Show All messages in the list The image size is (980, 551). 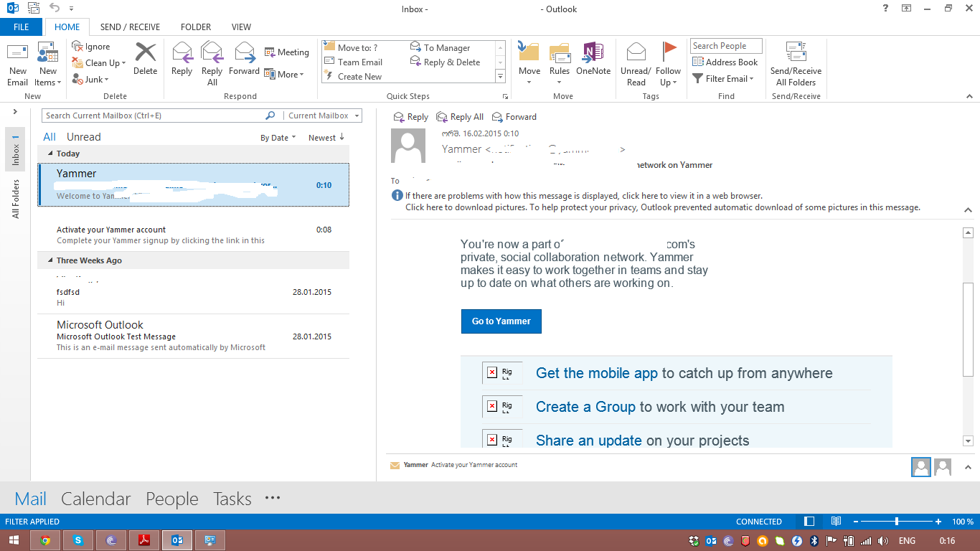tap(50, 137)
